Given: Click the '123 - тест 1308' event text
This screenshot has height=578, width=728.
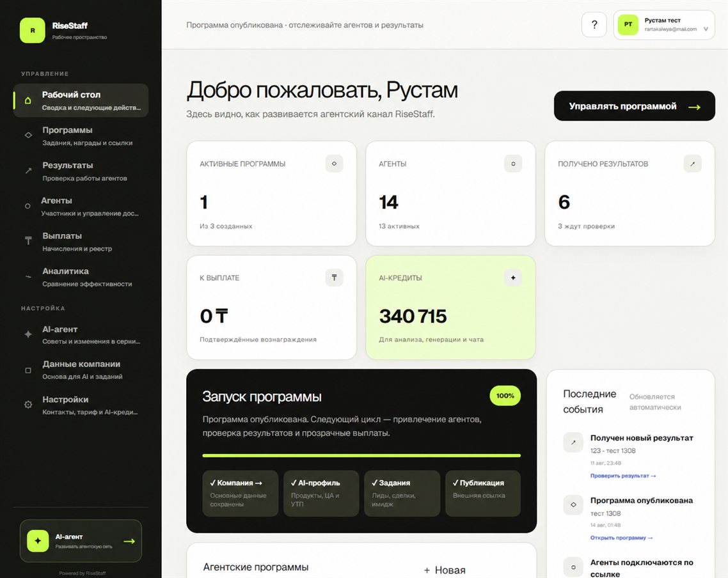Looking at the screenshot, I should 613,450.
